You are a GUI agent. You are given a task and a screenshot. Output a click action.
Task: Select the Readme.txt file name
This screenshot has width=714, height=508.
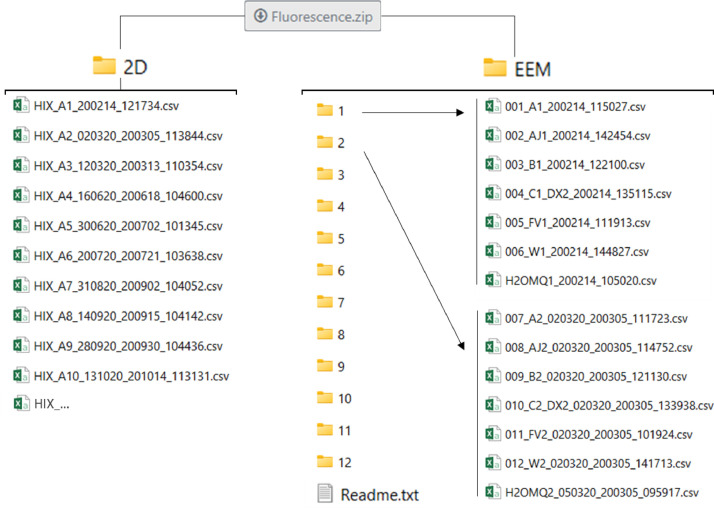[x=380, y=495]
